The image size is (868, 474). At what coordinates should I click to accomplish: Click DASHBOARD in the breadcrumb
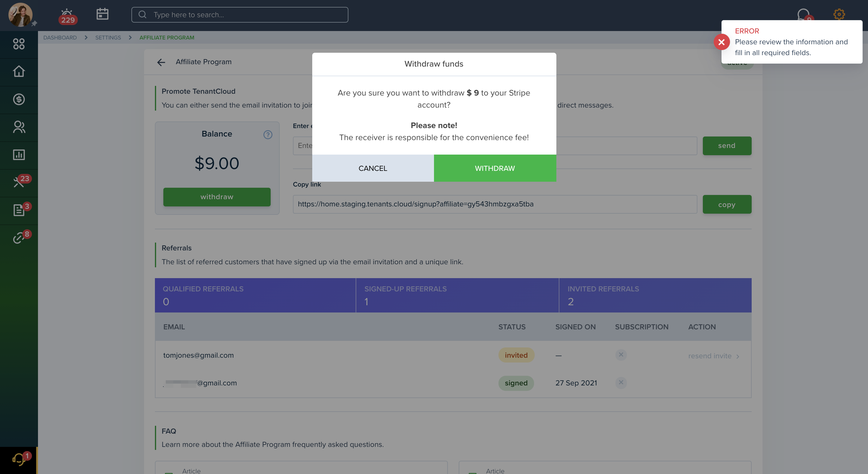click(60, 37)
